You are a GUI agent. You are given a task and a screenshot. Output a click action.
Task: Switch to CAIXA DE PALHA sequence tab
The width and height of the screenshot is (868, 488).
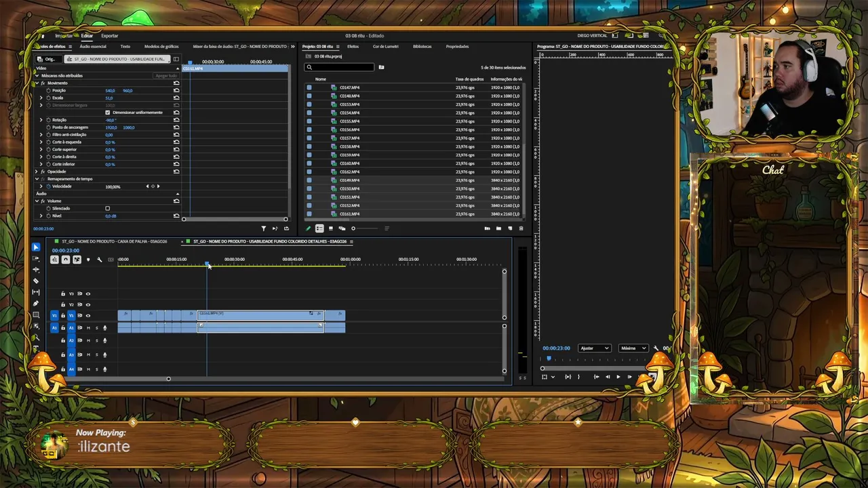point(115,241)
